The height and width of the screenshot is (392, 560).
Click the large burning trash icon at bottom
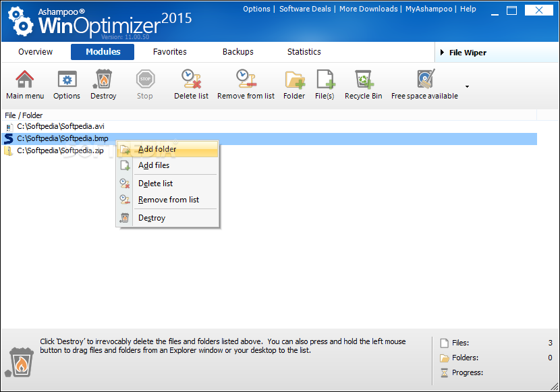click(x=20, y=362)
